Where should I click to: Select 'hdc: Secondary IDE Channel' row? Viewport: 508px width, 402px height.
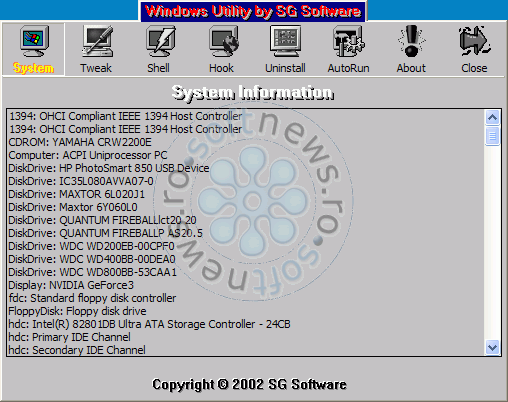(x=245, y=350)
